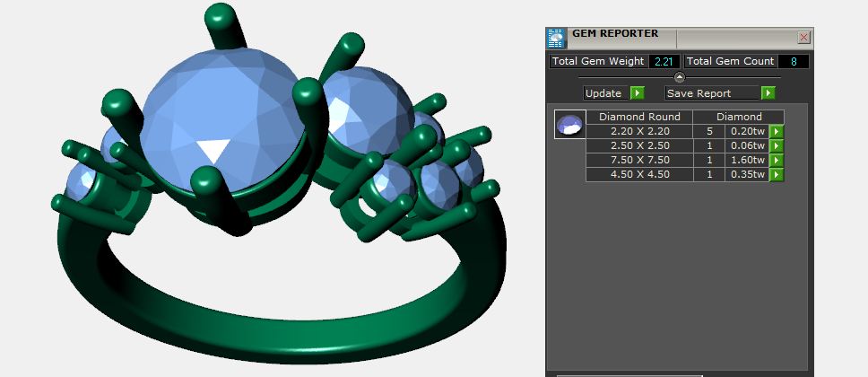Select the 2.50 X 2.50 size cell
The image size is (868, 377).
tap(639, 145)
